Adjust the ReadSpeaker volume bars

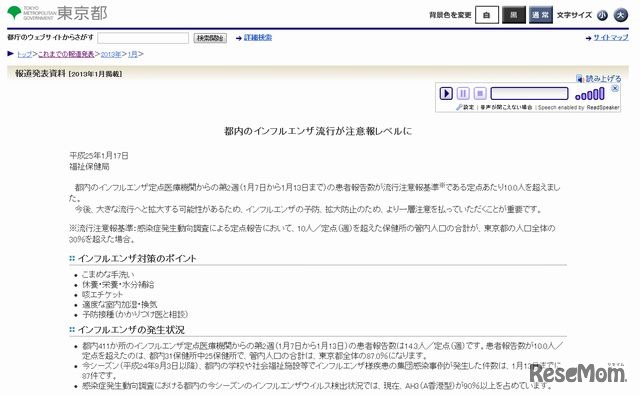coord(589,94)
